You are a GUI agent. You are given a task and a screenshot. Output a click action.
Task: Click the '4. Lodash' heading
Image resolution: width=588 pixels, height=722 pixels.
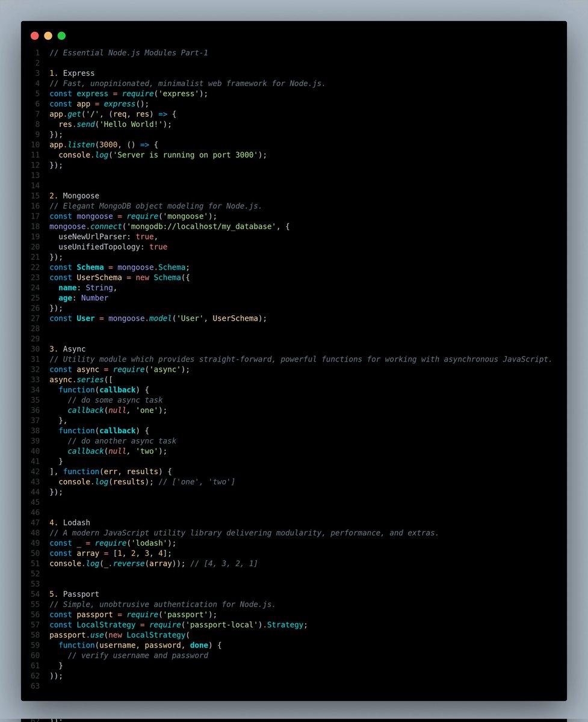click(x=70, y=523)
